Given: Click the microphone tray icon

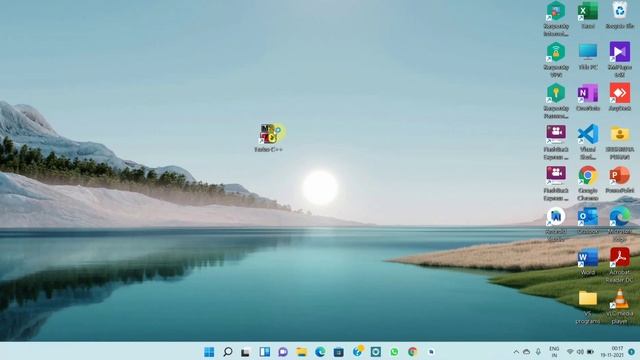Looking at the screenshot, I should 538,352.
